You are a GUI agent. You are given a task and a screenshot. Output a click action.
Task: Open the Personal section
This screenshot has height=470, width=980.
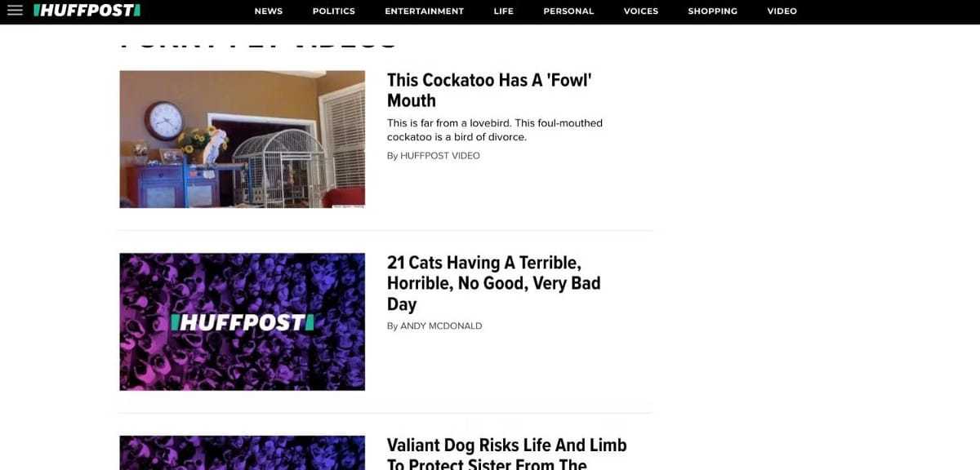pyautogui.click(x=568, y=11)
